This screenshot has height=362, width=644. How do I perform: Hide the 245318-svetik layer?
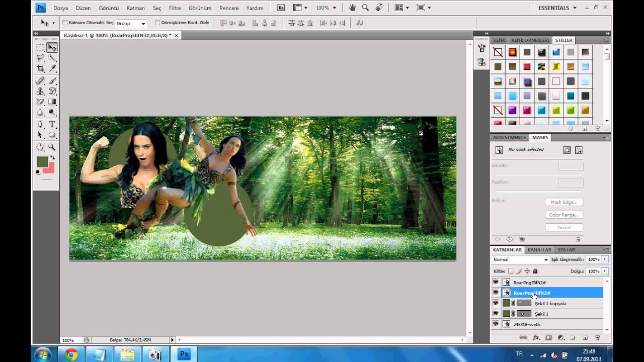(496, 324)
